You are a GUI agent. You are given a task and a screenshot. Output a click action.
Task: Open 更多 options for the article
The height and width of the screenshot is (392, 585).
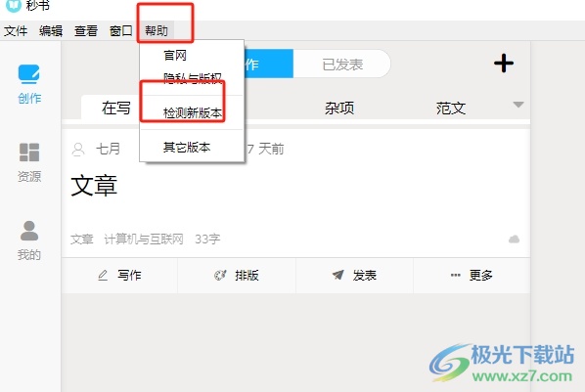(472, 276)
